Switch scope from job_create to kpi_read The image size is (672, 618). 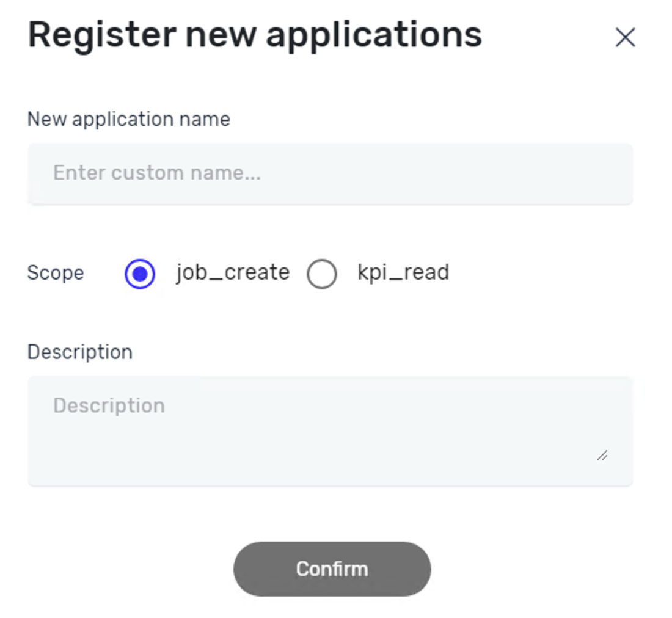click(x=321, y=274)
